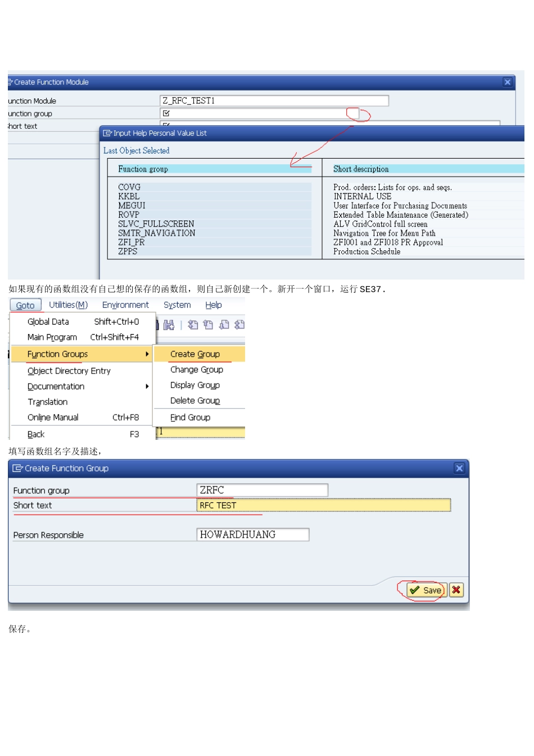Click the ZRFC Function group field
Viewport: 534px width, 756px height.
tap(262, 490)
